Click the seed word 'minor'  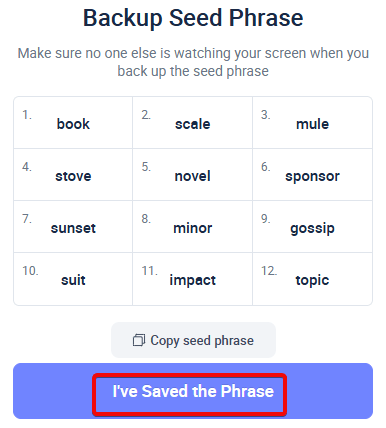(193, 228)
